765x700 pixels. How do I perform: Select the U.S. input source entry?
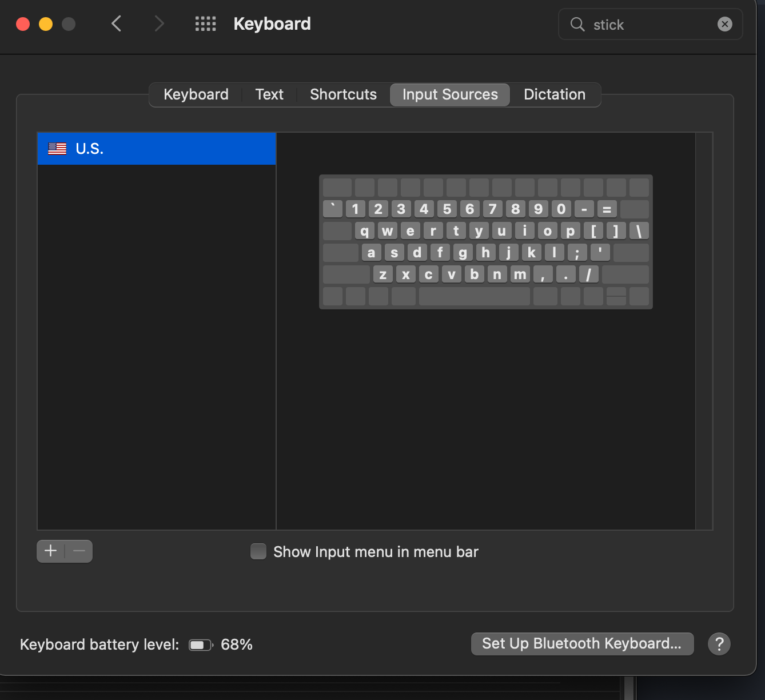(156, 148)
